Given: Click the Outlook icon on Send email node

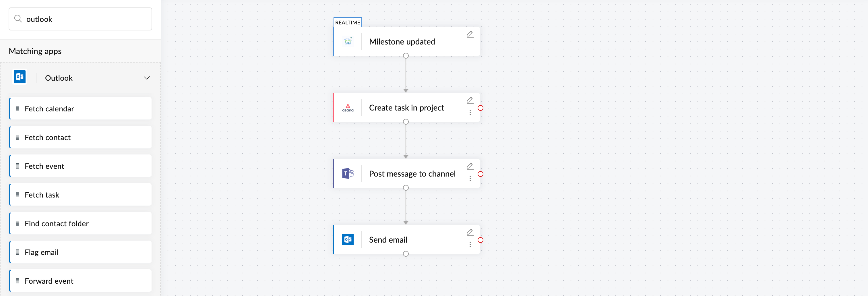Looking at the screenshot, I should click(x=348, y=240).
